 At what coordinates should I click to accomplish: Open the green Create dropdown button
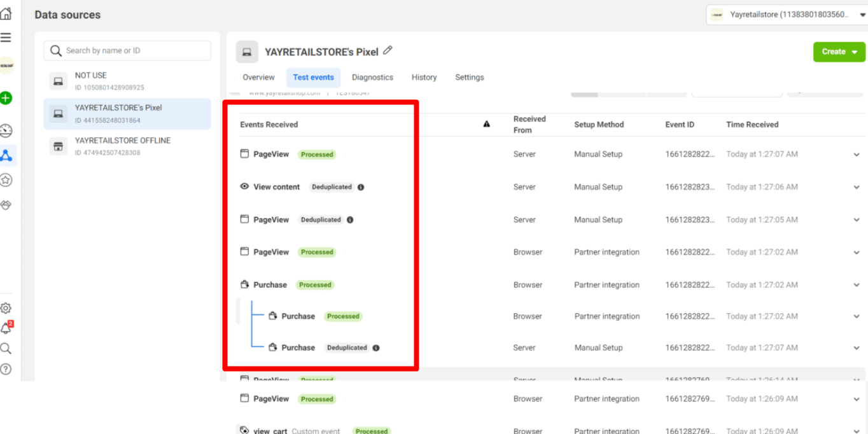point(839,52)
